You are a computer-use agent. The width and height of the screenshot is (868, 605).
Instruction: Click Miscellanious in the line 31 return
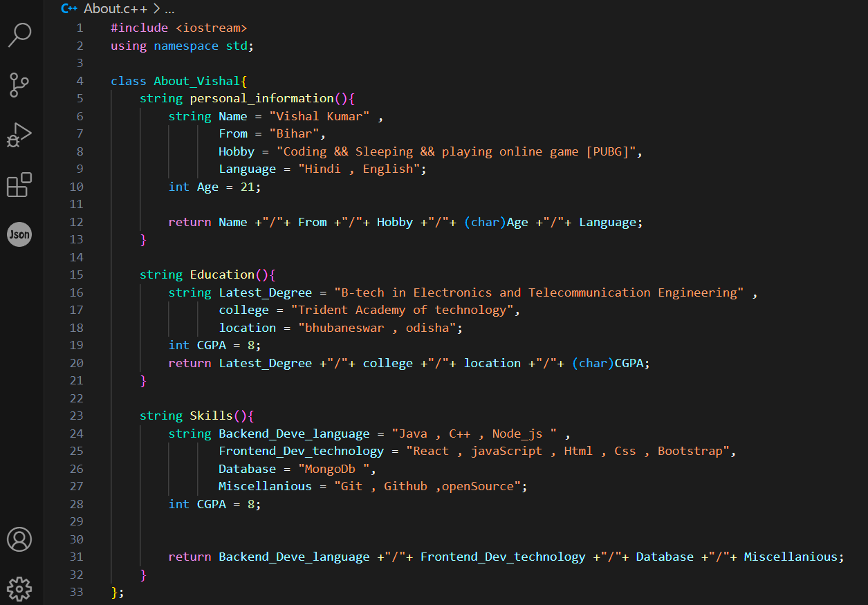coord(791,557)
